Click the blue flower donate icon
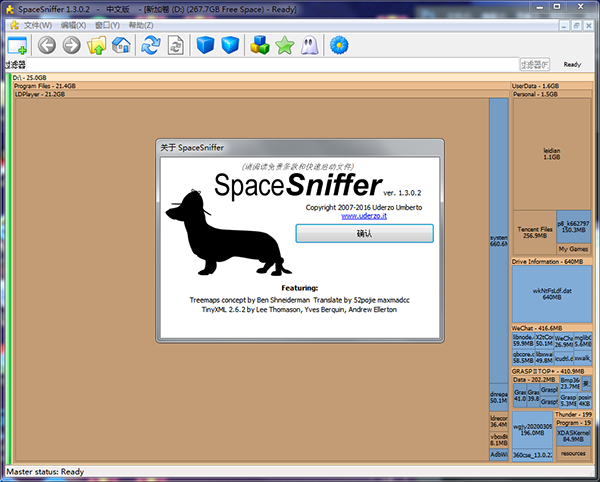This screenshot has width=600, height=482. [x=339, y=45]
